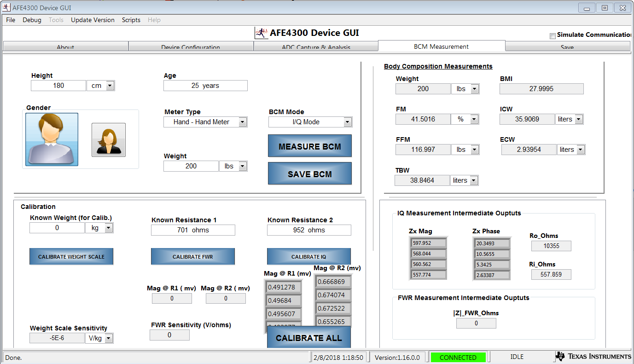Image resolution: width=634 pixels, height=364 pixels.
Task: Click Zx Phase value 20.3493
Action: coord(492,243)
